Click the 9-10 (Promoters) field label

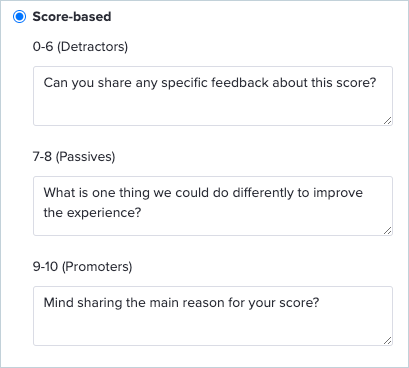pos(82,267)
